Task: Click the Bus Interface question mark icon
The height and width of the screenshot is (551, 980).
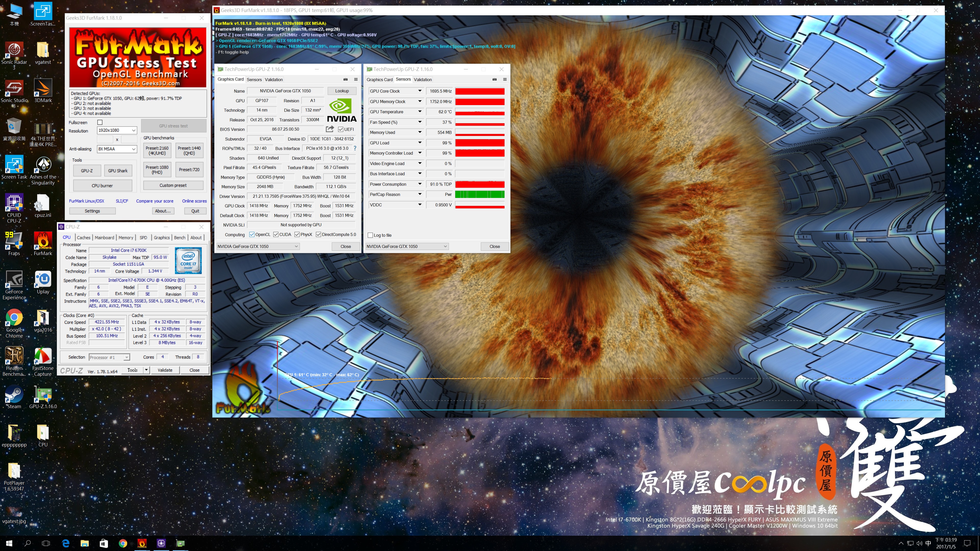Action: click(355, 148)
